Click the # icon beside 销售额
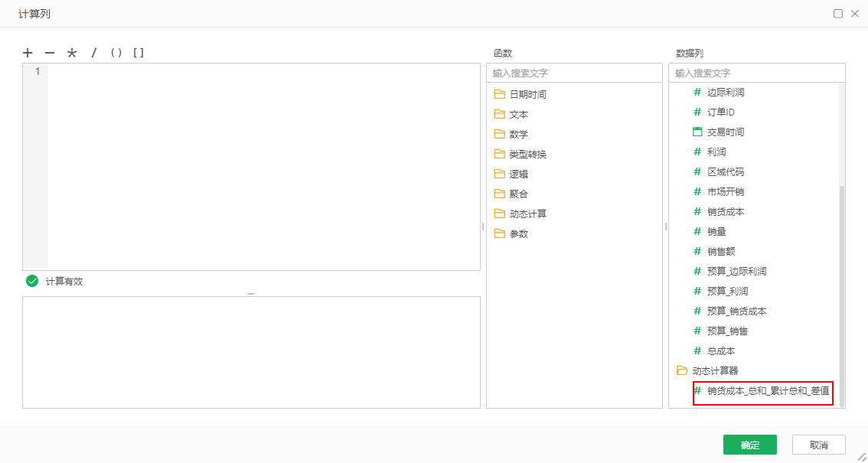 [x=697, y=251]
